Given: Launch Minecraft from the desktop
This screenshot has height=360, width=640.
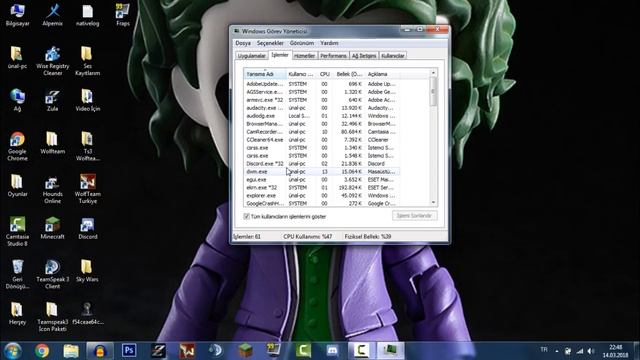Looking at the screenshot, I should (x=52, y=228).
